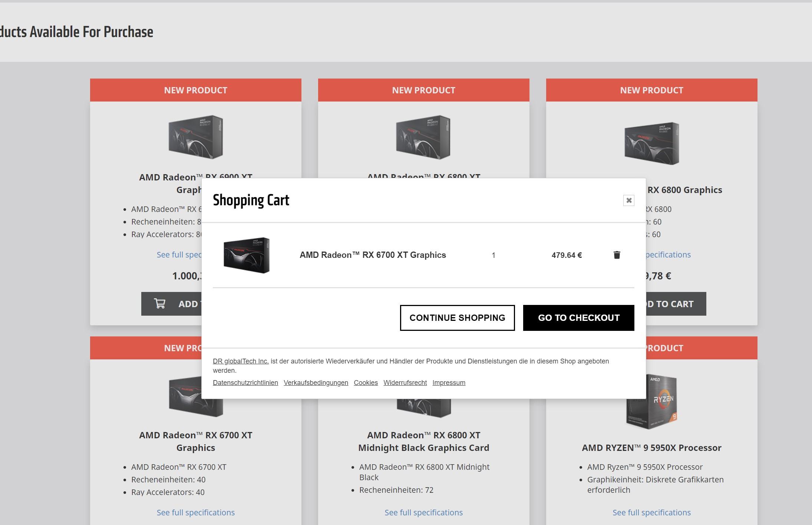Open the RX 6700 XT thumbnail in cart
This screenshot has width=812, height=525.
point(247,255)
